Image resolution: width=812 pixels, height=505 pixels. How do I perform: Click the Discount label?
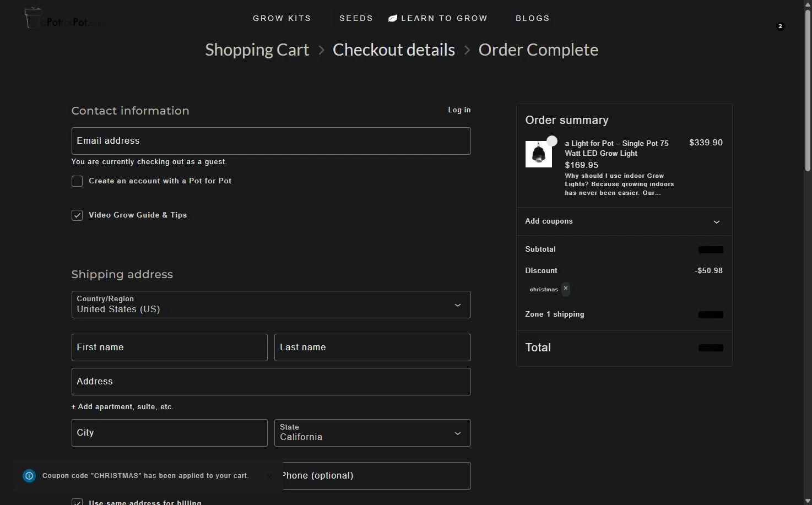coord(541,271)
